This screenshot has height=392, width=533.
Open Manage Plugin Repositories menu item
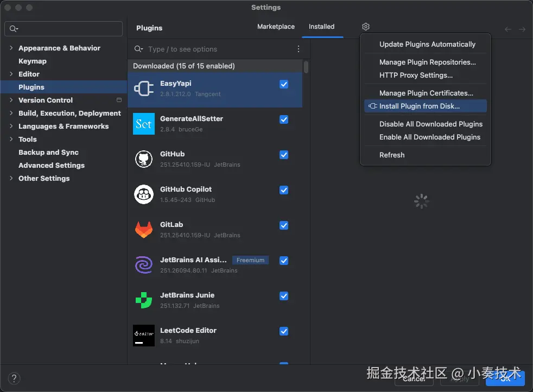click(x=425, y=62)
